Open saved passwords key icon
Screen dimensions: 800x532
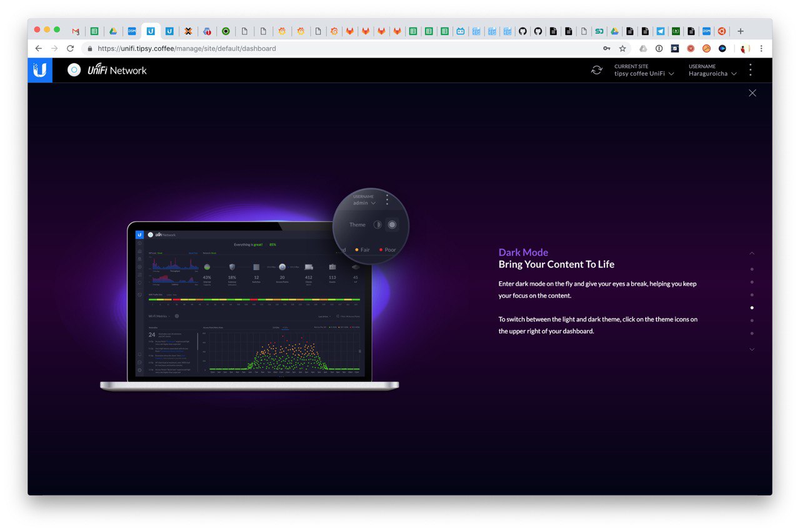click(x=606, y=48)
